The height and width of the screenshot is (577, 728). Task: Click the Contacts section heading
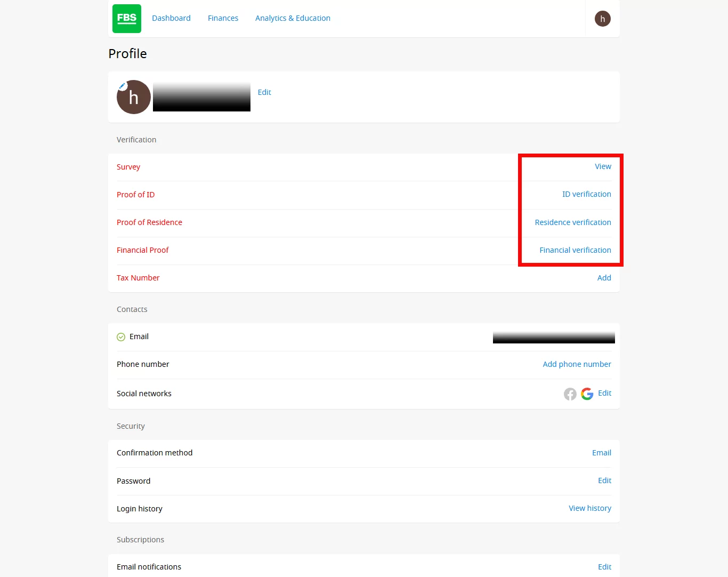132,309
